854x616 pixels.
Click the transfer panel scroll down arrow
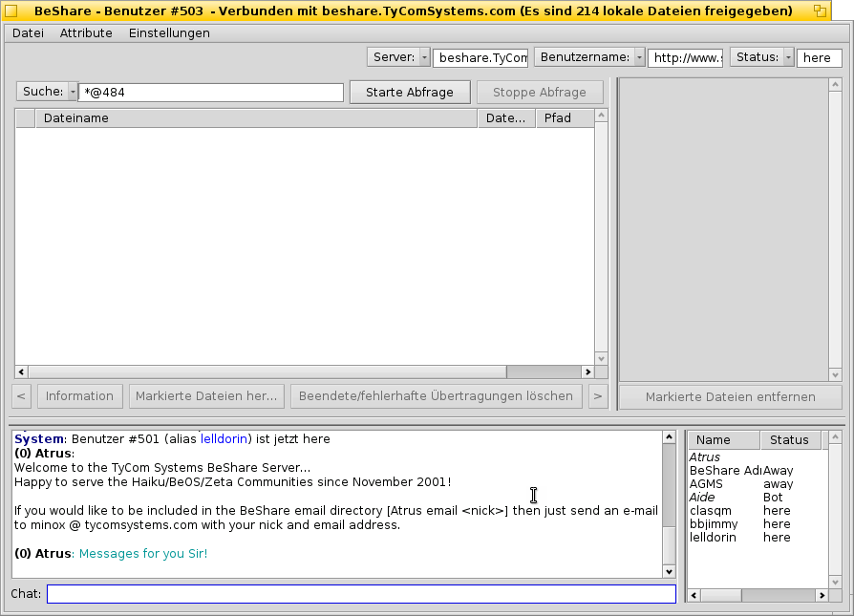point(835,374)
